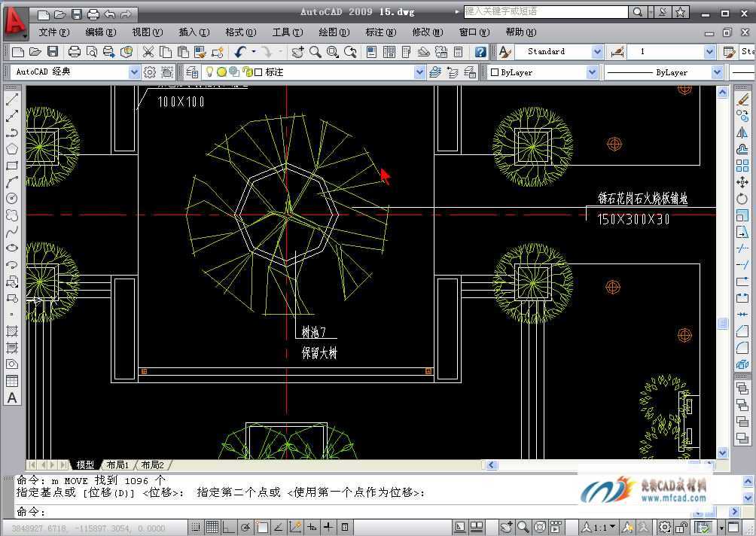
Task: Toggle Grid display in status bar
Action: 212,527
